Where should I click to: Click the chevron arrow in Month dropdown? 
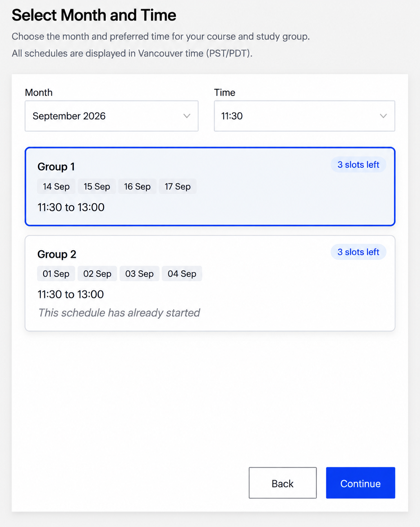[187, 116]
